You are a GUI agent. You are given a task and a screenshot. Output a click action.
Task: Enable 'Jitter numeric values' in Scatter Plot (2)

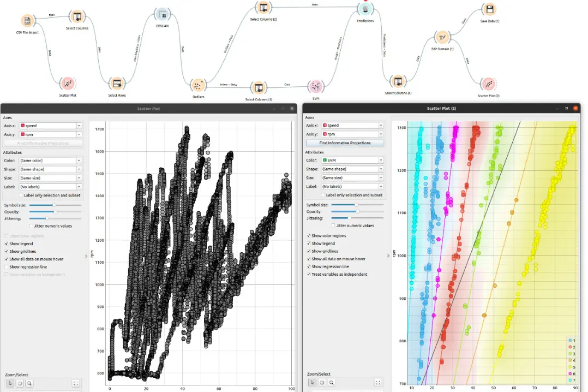(333, 225)
